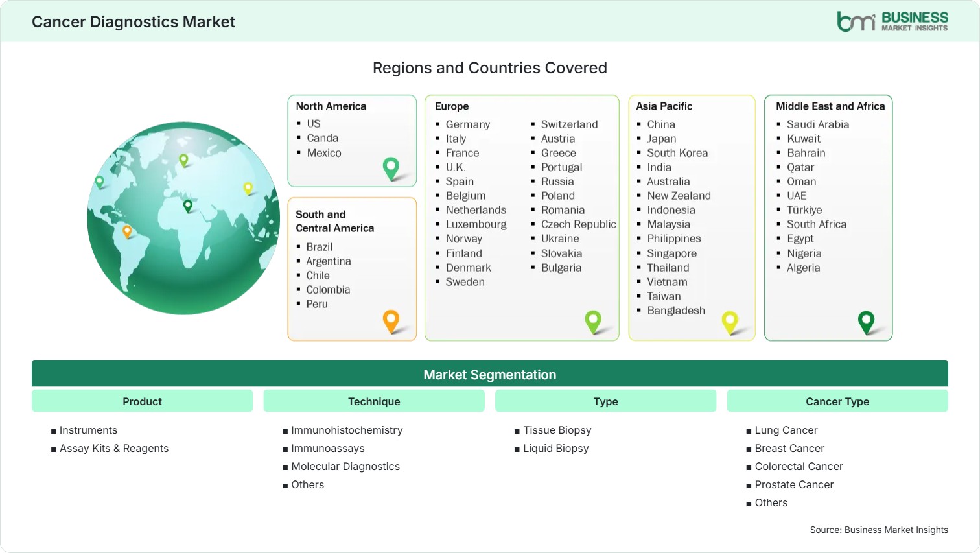Click Bulgaria in Europe list
Image resolution: width=980 pixels, height=553 pixels.
click(x=561, y=268)
